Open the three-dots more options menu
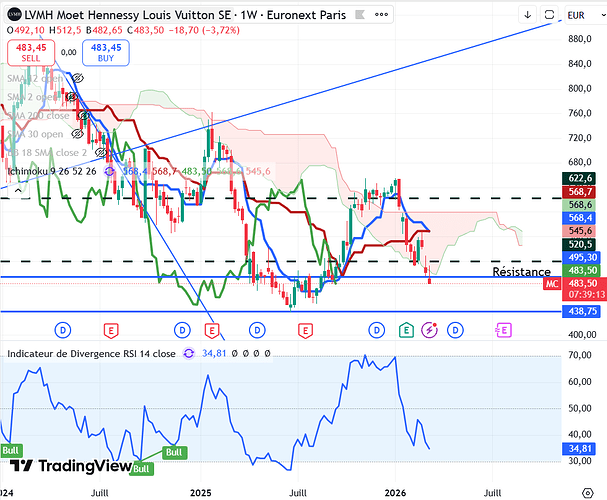The width and height of the screenshot is (607, 500). [x=381, y=15]
